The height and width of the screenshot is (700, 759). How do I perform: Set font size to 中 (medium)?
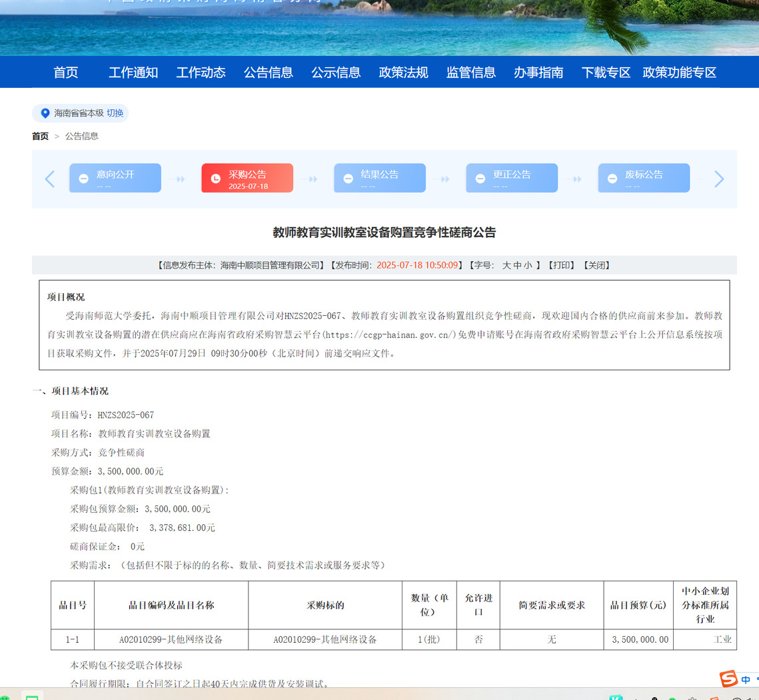tap(517, 265)
